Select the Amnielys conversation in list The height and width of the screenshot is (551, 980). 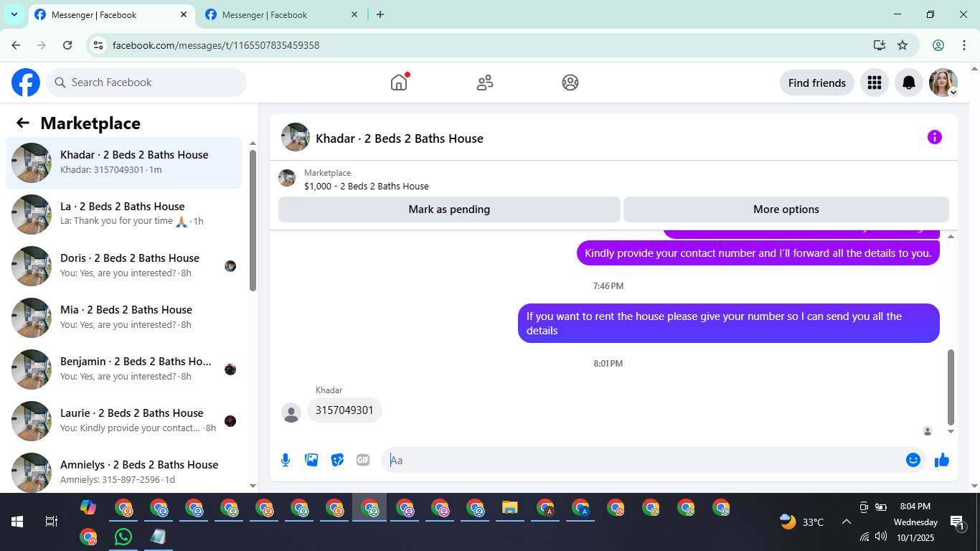pos(124,471)
